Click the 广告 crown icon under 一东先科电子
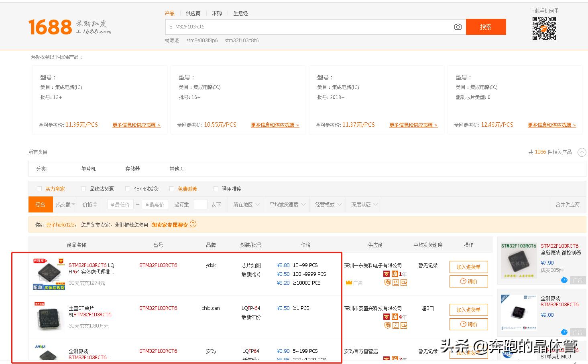588x364 pixels. click(x=348, y=282)
